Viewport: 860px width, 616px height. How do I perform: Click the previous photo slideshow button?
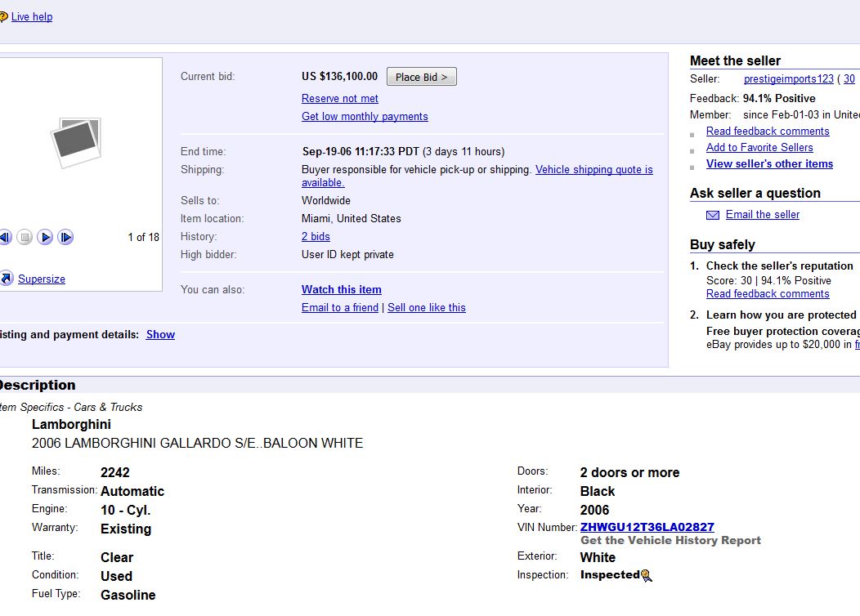[x=4, y=238]
